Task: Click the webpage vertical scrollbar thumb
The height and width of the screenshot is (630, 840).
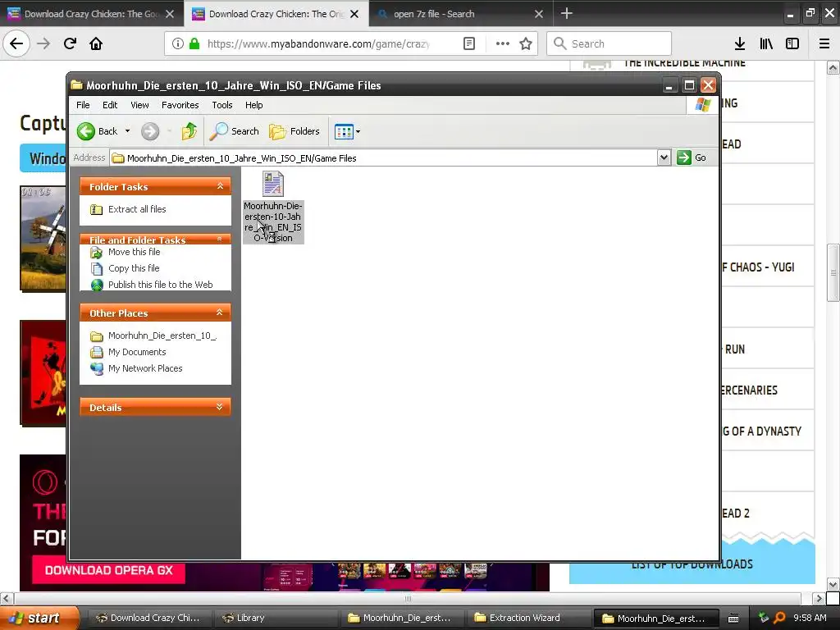Action: [833, 273]
